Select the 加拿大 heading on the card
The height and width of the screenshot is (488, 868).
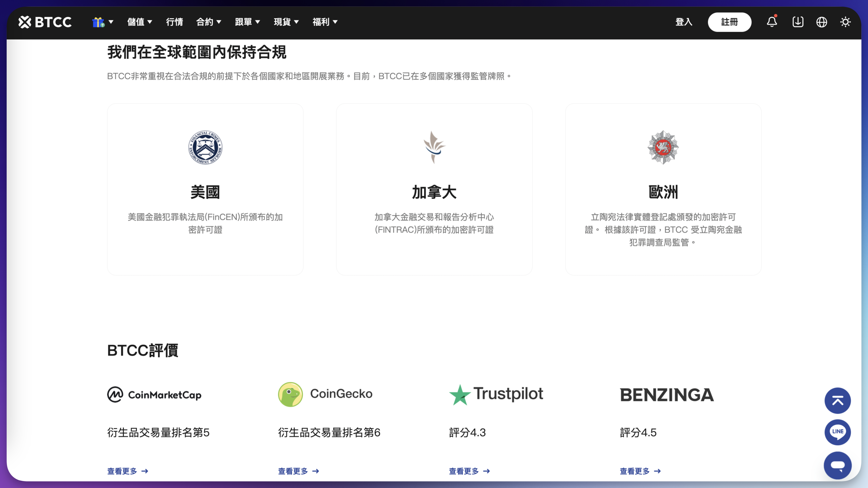pyautogui.click(x=434, y=192)
